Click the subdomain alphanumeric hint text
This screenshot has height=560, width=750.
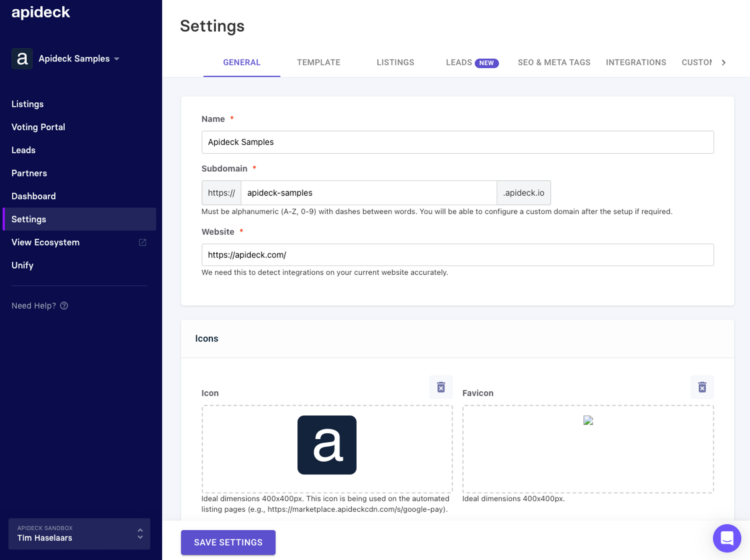(437, 211)
